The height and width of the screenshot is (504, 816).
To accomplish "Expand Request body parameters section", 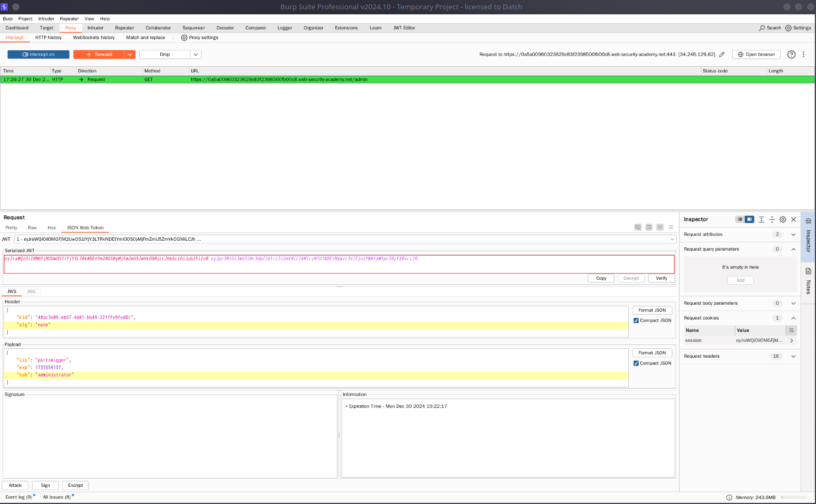I will pos(793,303).
